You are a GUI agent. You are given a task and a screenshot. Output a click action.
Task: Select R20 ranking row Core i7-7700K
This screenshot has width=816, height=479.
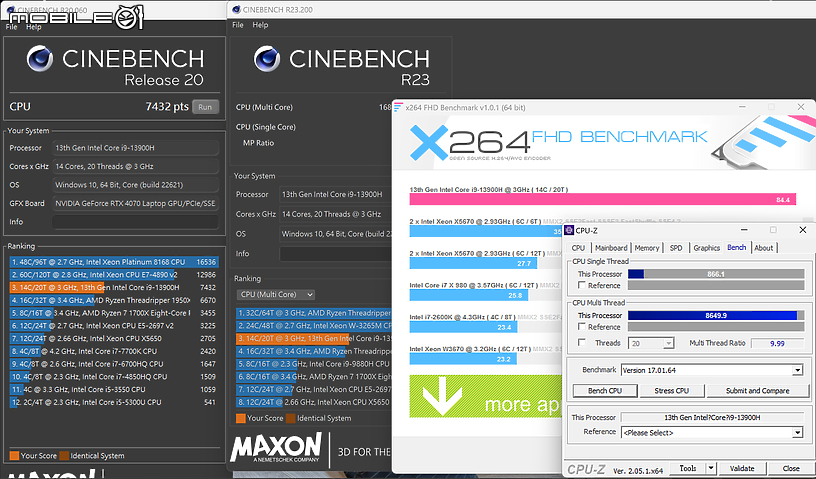point(113,351)
